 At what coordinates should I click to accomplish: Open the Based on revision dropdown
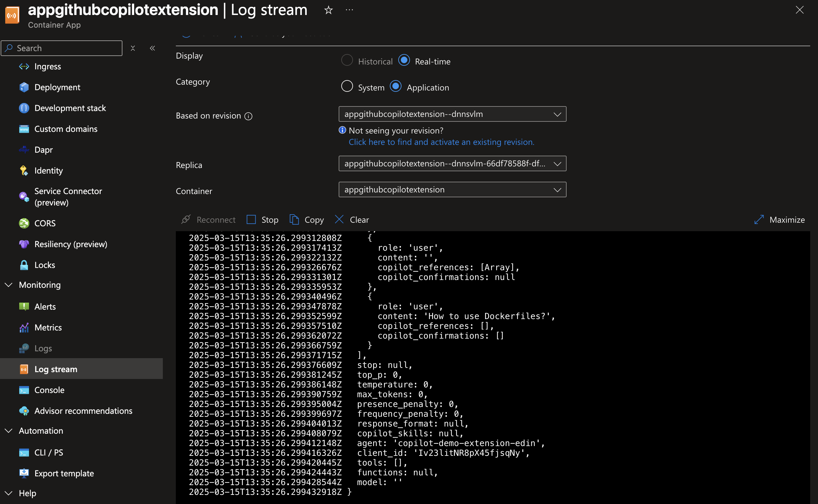(452, 114)
